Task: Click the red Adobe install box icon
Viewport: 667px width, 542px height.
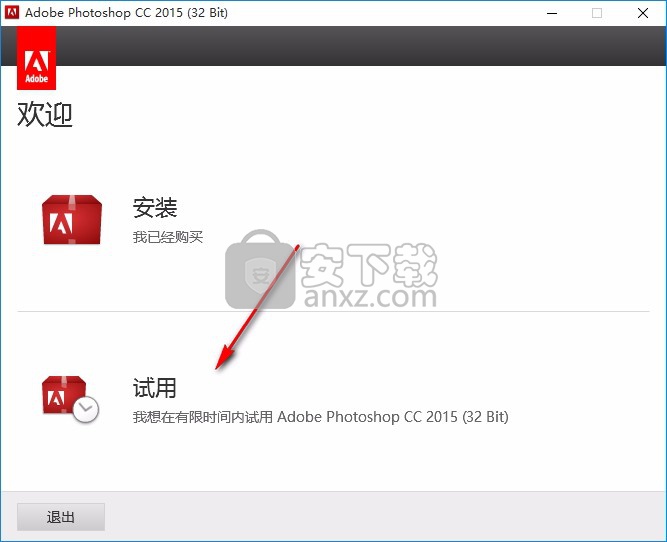Action: (x=72, y=220)
